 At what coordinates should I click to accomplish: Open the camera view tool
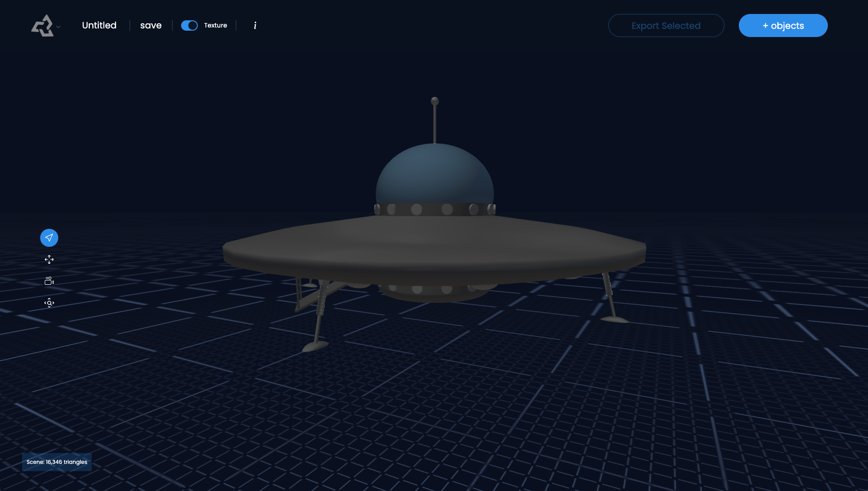49,281
